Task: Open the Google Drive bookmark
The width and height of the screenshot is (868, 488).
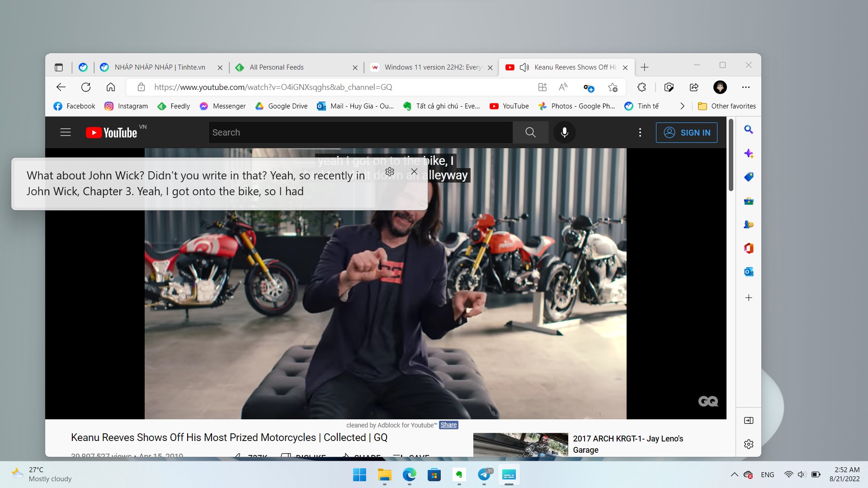Action: pyautogui.click(x=281, y=106)
